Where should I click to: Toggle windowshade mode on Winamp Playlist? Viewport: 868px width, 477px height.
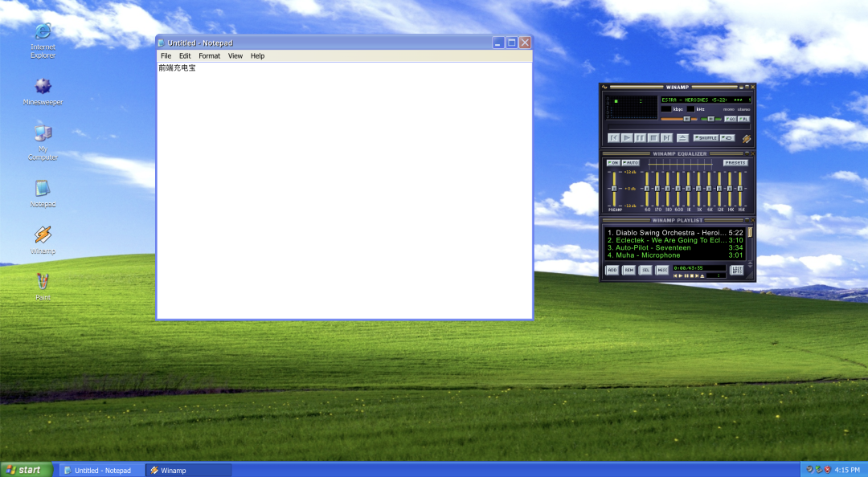(x=747, y=220)
